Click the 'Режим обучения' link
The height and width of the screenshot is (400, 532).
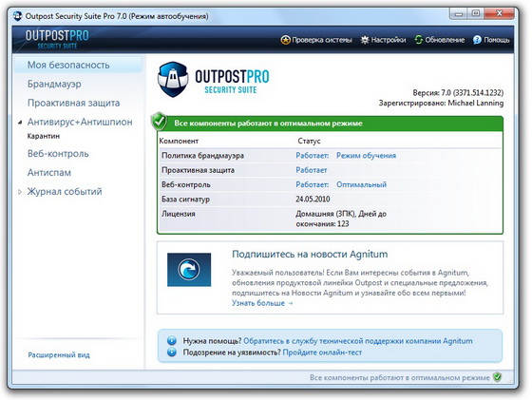click(366, 156)
